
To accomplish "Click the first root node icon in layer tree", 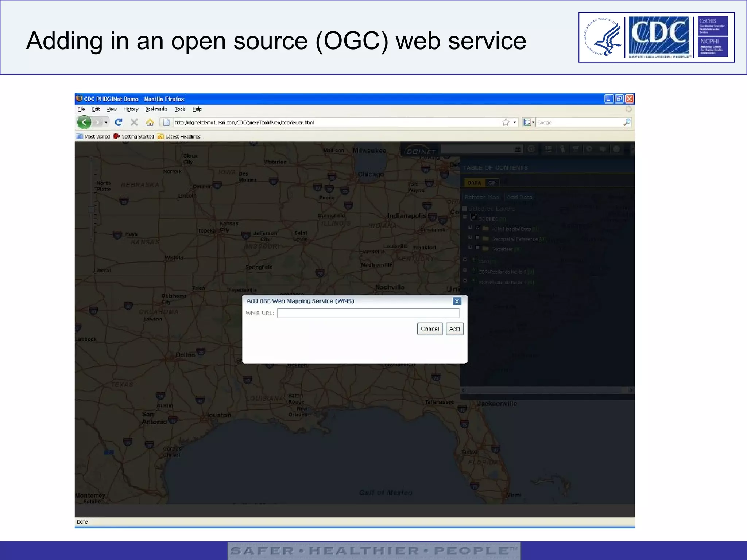I will (x=474, y=217).
